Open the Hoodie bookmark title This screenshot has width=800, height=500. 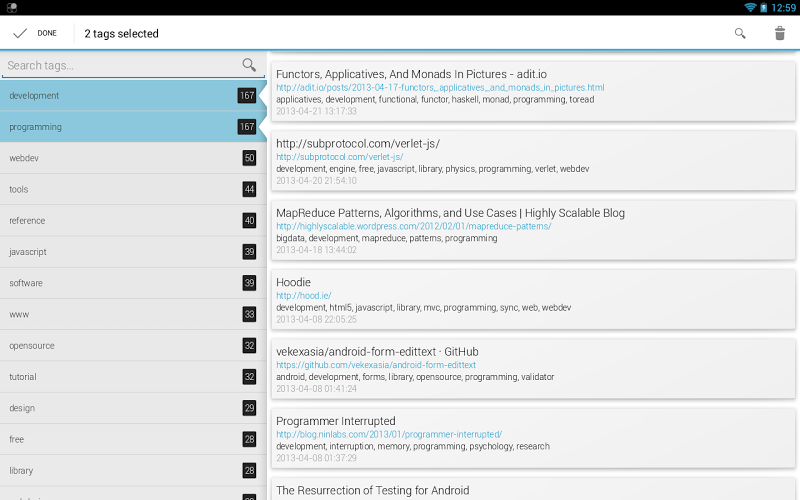pyautogui.click(x=293, y=282)
